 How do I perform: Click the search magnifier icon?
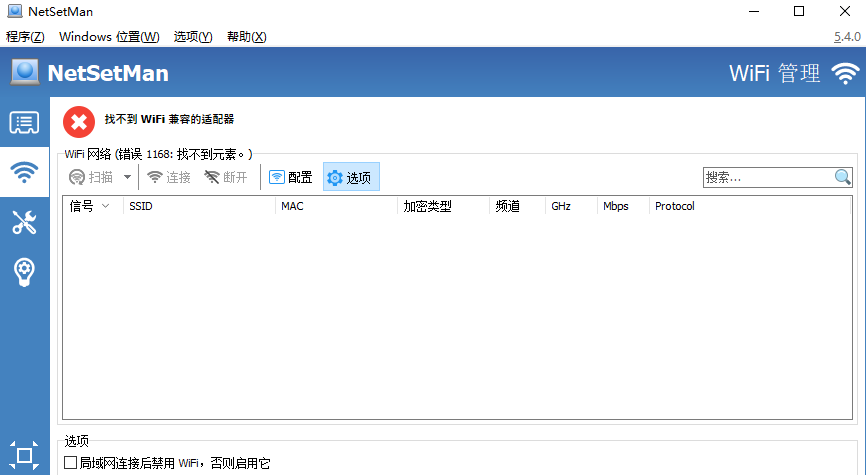[843, 177]
